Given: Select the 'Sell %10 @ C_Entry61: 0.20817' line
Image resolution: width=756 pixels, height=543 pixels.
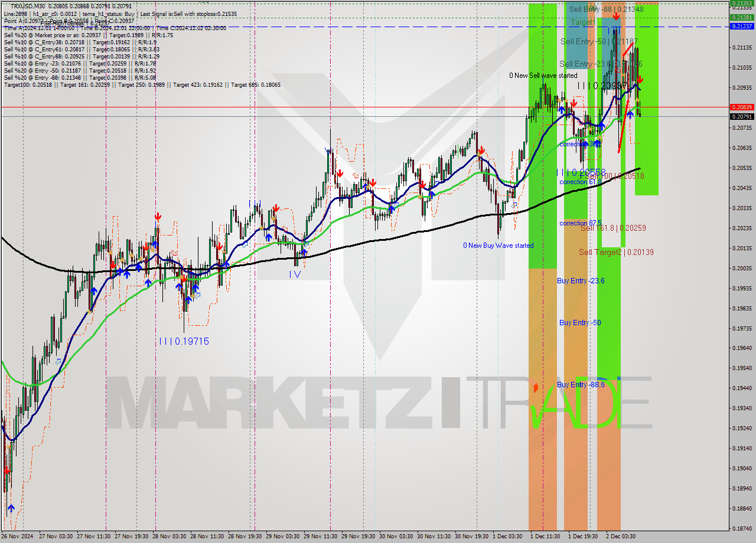Looking at the screenshot, I should (x=81, y=50).
